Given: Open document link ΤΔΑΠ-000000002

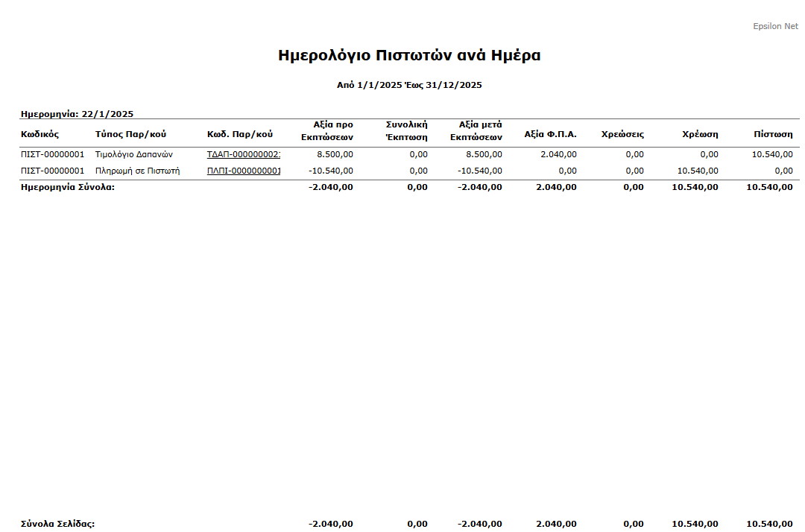Looking at the screenshot, I should point(243,154).
